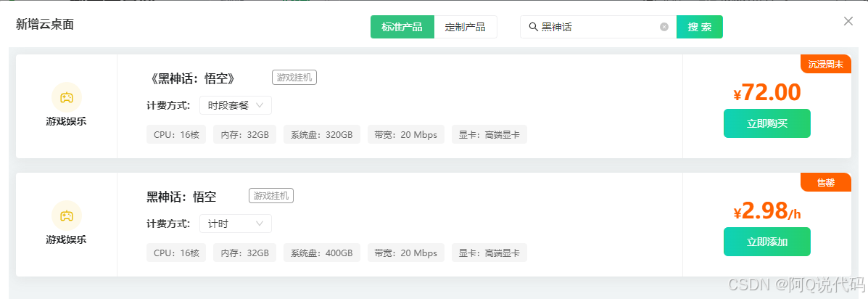Click the 系统盘：400GB spec chip
The height and width of the screenshot is (299, 868).
click(x=322, y=253)
